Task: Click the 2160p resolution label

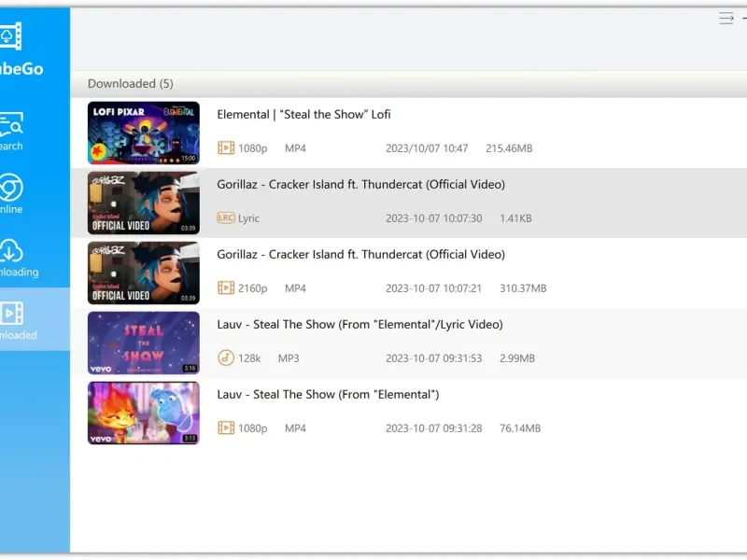Action: coord(252,288)
